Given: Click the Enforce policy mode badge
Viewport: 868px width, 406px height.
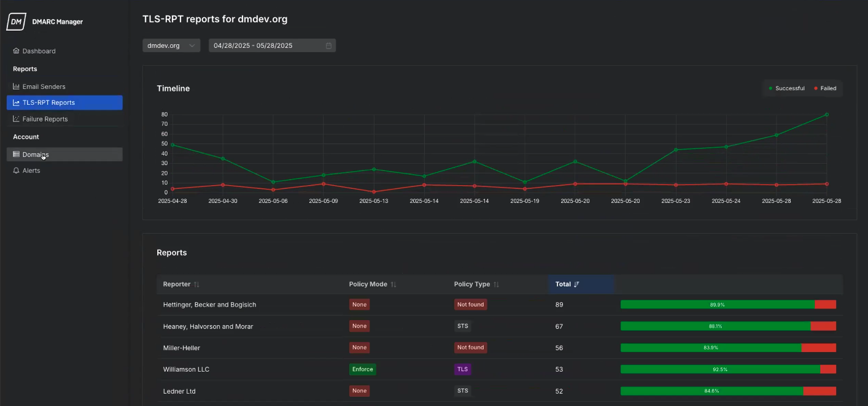Looking at the screenshot, I should pyautogui.click(x=362, y=369).
